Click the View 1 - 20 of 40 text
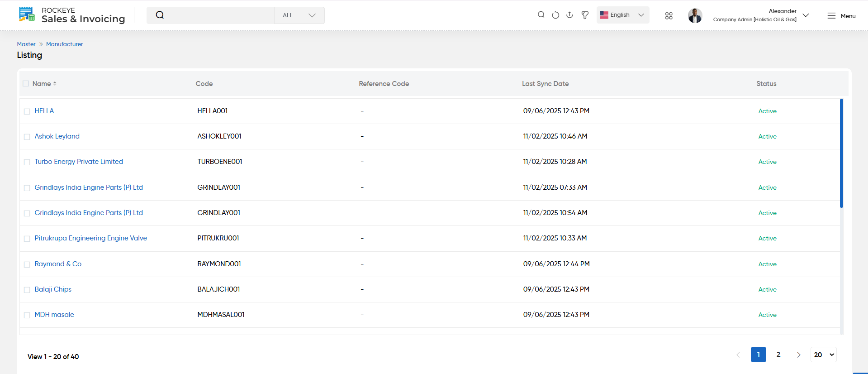 click(53, 357)
